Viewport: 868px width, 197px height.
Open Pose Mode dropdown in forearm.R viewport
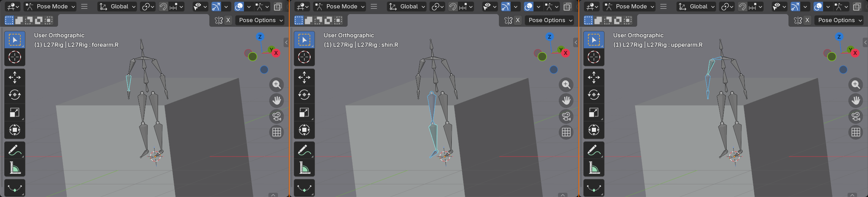click(50, 6)
